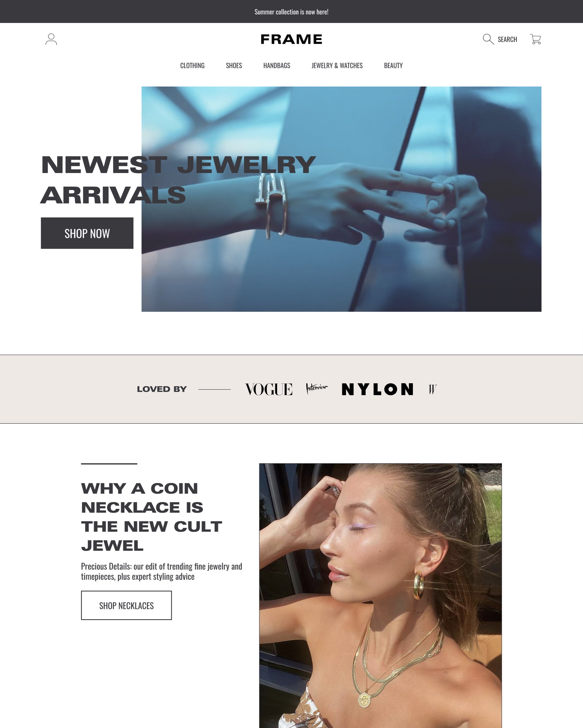Viewport: 583px width, 728px height.
Task: Click the FRAME logo icon
Action: (x=291, y=39)
